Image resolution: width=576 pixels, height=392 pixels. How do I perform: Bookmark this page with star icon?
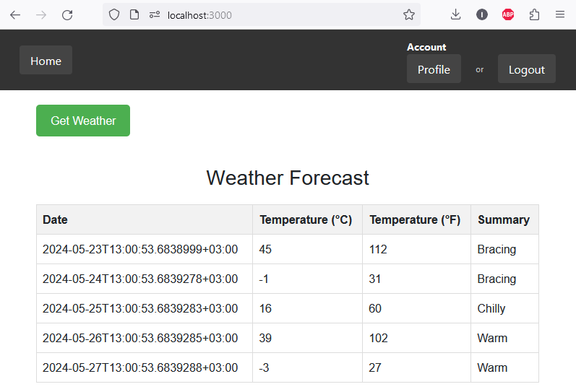[x=409, y=14]
